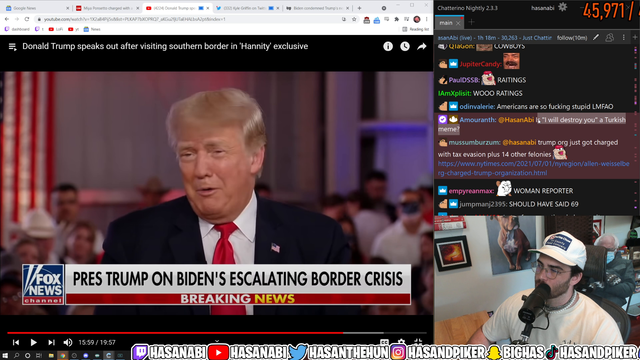This screenshot has height=360, width=640.
Task: Open YouTube playlist queue icon
Action: tap(12, 47)
